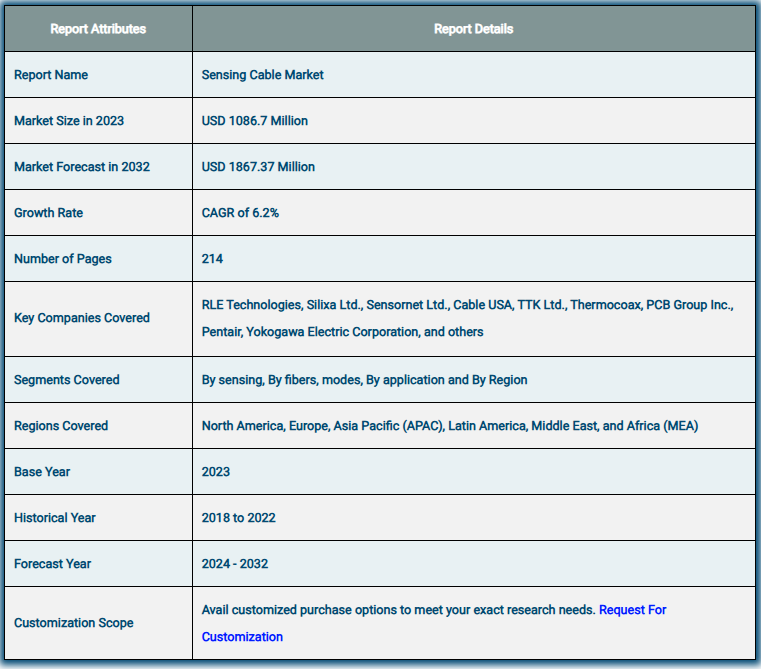Viewport: 761px width, 669px height.
Task: Click the '214' pages value
Action: (x=212, y=259)
